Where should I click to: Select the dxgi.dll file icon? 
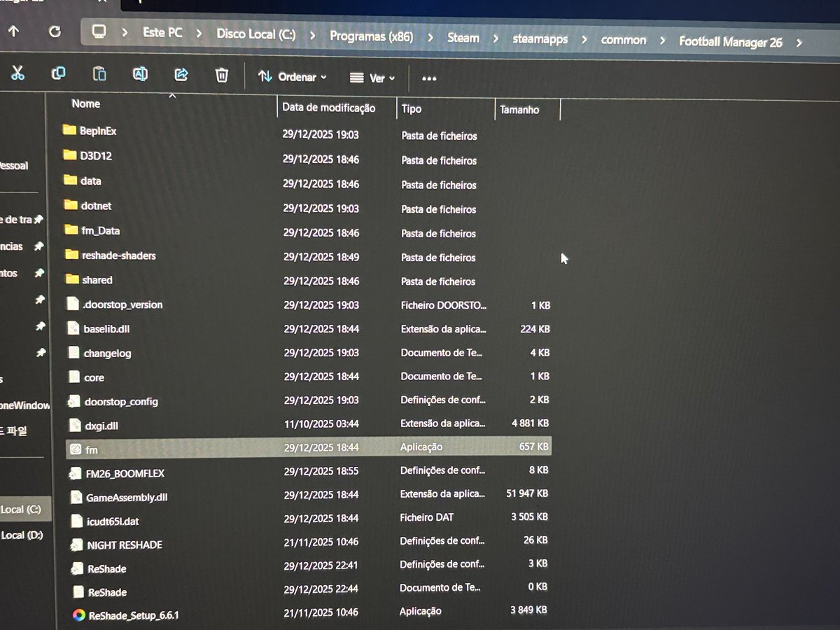point(76,425)
